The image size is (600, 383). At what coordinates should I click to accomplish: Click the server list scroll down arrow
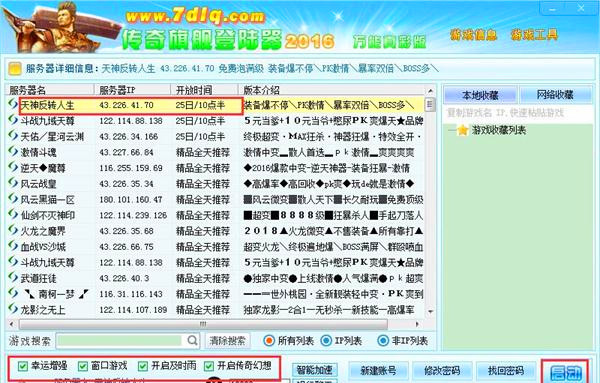430,311
